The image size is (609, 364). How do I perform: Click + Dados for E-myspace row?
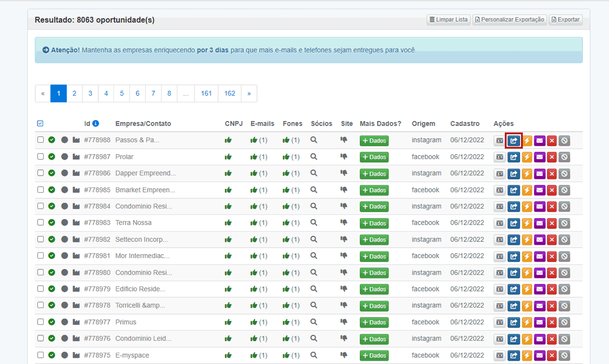click(374, 355)
